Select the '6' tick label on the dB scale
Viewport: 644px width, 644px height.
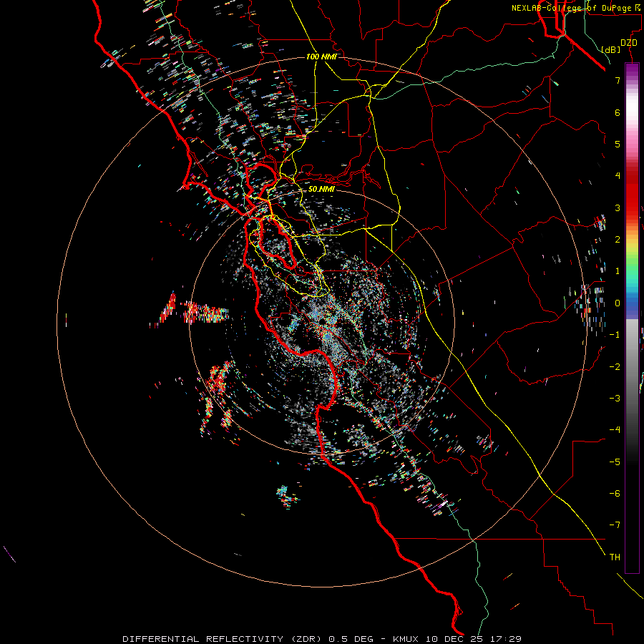point(618,112)
